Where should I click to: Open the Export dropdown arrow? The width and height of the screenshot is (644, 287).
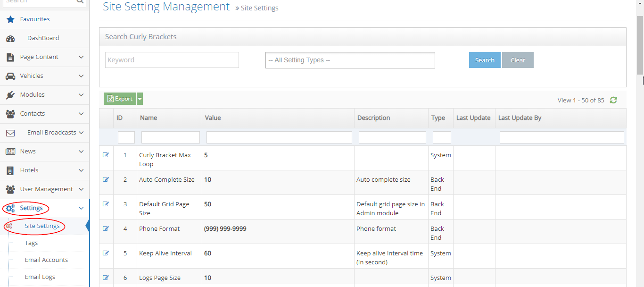tap(140, 99)
